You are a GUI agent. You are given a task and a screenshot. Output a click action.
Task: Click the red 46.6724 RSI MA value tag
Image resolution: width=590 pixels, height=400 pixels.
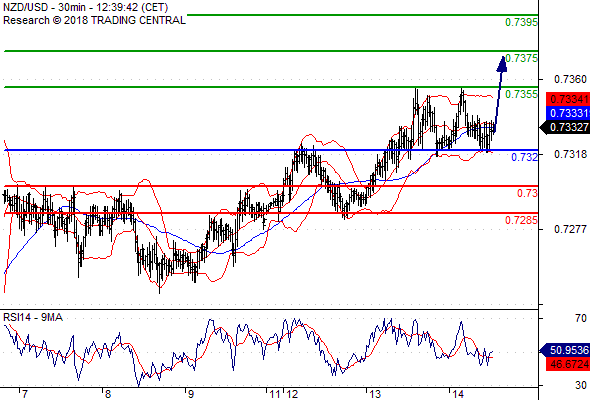coord(568,364)
